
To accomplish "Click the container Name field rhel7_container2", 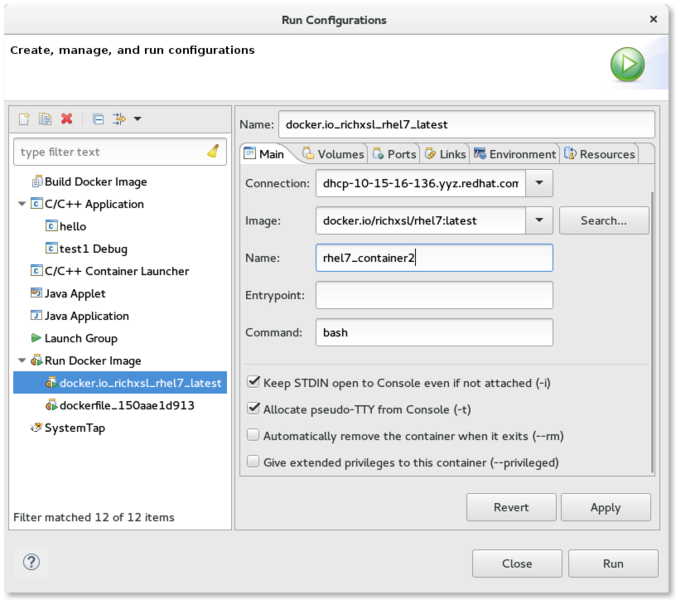I will pos(434,258).
